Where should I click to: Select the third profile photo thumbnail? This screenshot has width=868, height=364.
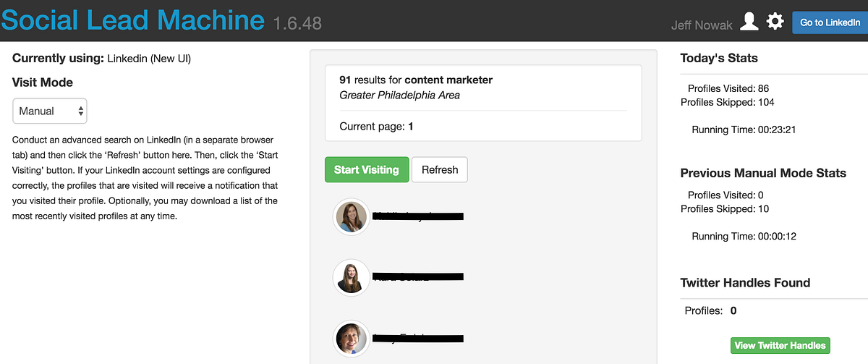(352, 338)
